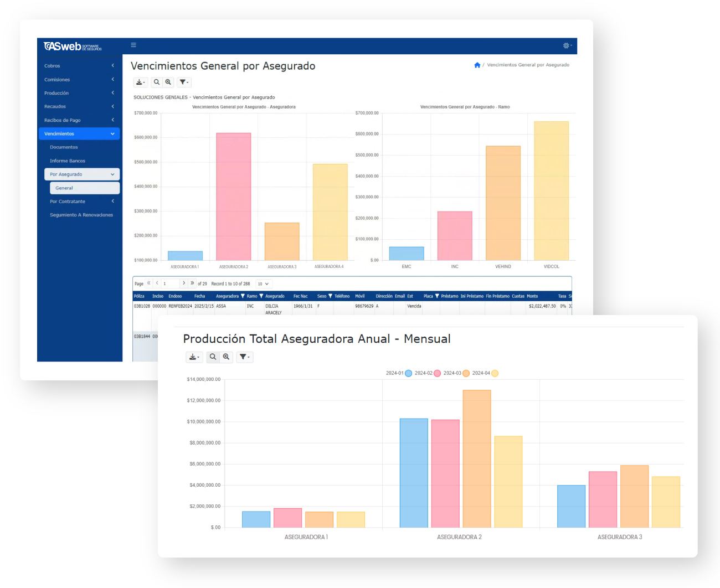The image size is (720, 588).
Task: Click the home icon in breadcrumb
Action: tap(477, 65)
